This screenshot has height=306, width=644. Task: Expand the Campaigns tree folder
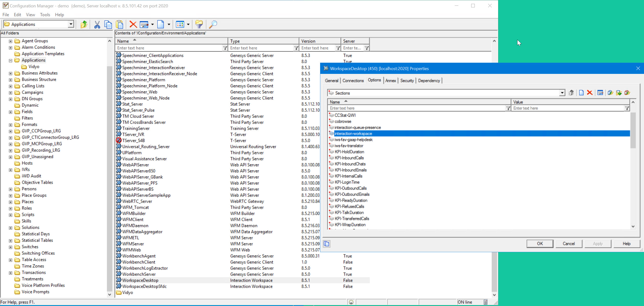click(10, 92)
